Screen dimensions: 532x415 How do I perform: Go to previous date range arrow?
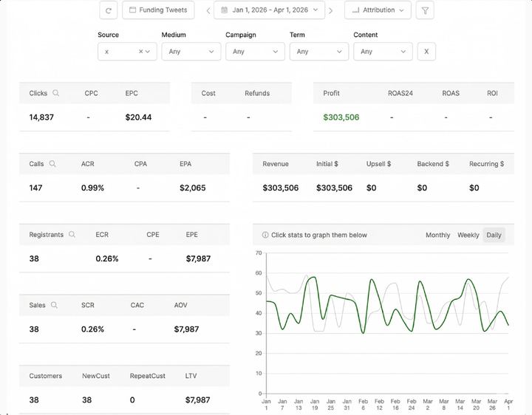tap(208, 10)
